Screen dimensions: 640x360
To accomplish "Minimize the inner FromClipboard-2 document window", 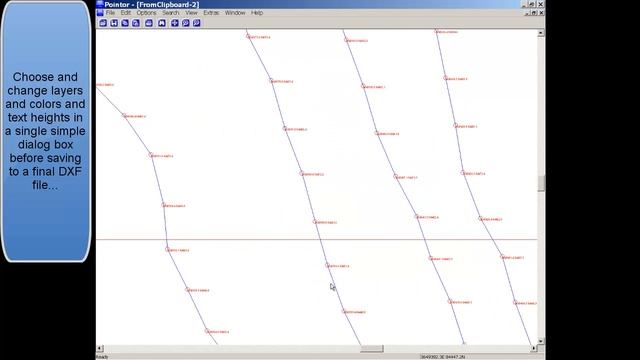I will 527,13.
